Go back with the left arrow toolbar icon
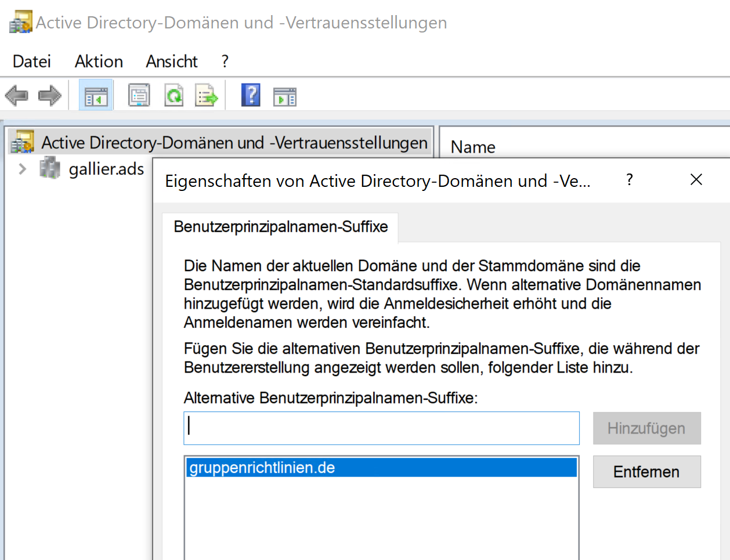This screenshot has height=560, width=730. tap(16, 96)
